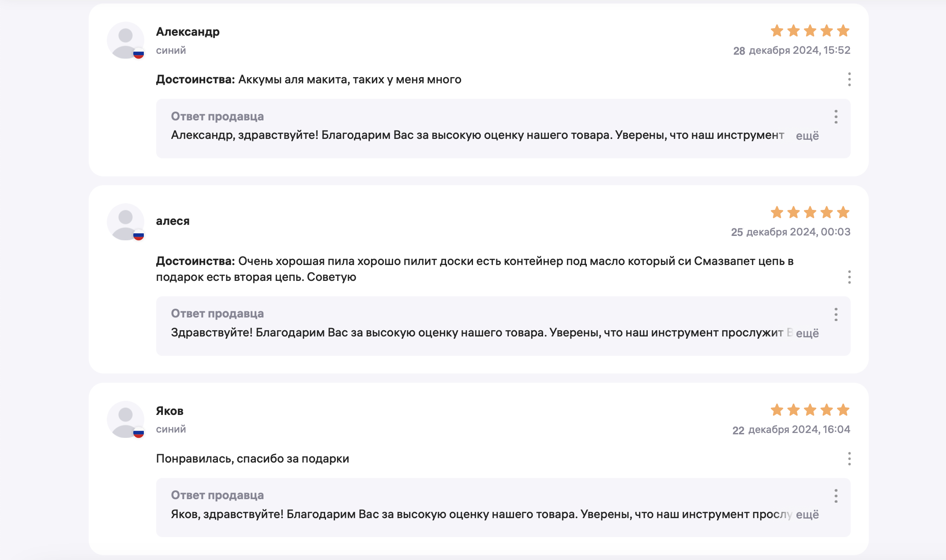Screen dimensions: 946x560
Task: Click reviewer name алеся
Action: tap(173, 221)
